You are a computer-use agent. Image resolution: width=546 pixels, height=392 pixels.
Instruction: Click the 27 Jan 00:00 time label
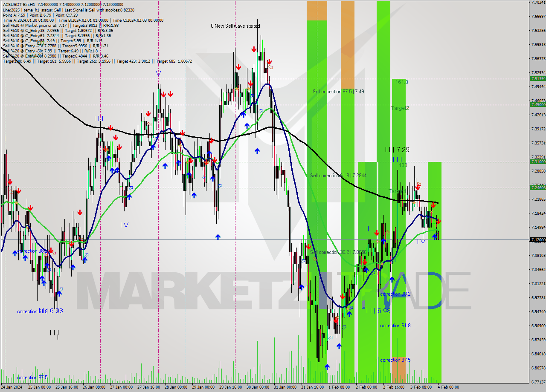(121, 387)
